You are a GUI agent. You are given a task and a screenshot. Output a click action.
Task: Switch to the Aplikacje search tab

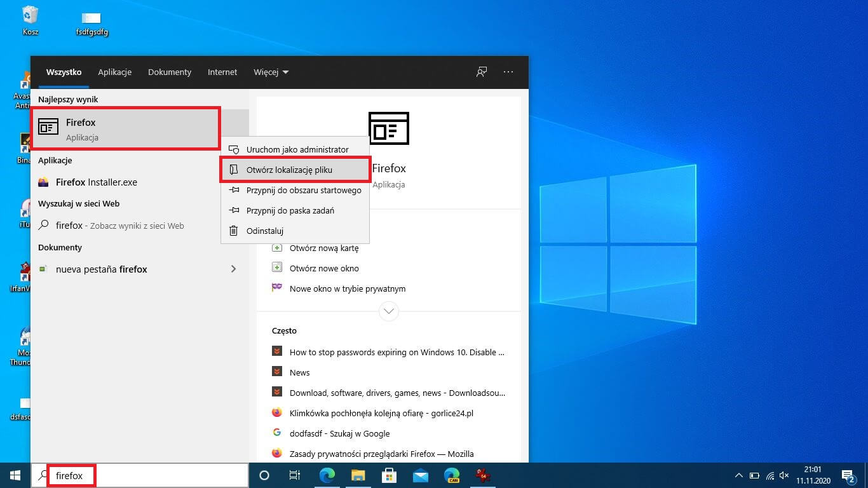(114, 72)
